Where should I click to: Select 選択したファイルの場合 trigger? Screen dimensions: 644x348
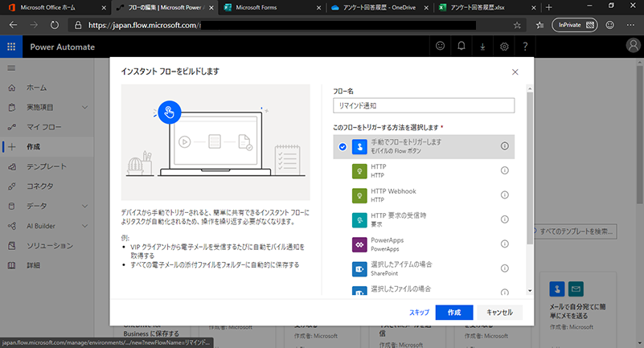tap(424, 289)
